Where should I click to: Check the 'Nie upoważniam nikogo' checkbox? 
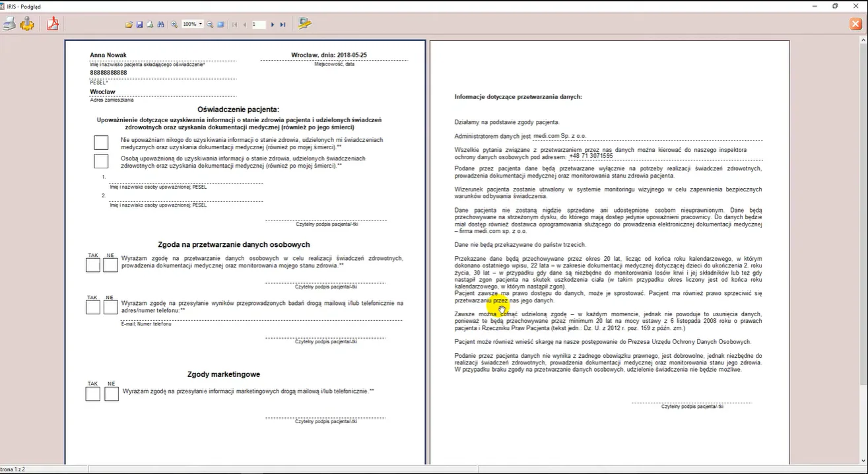click(101, 143)
